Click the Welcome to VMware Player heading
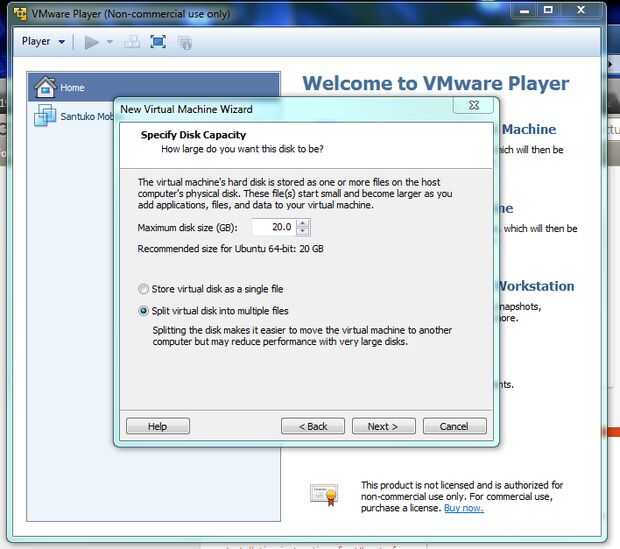620x549 pixels. pyautogui.click(x=435, y=83)
